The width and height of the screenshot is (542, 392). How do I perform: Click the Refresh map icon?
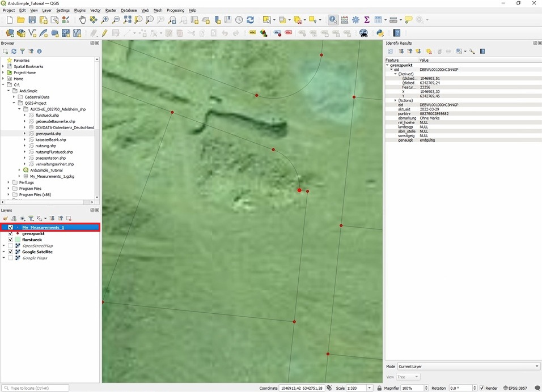pos(250,20)
